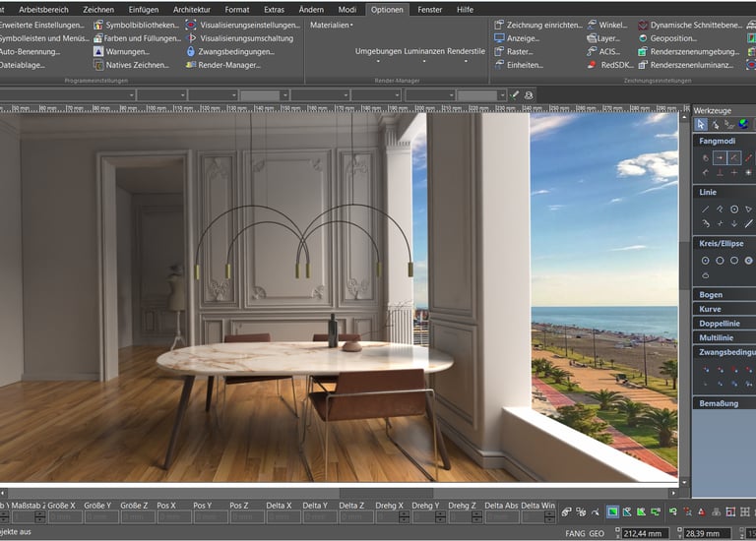Open the Materialien dropdown
This screenshot has height=541, width=756.
pyautogui.click(x=331, y=25)
